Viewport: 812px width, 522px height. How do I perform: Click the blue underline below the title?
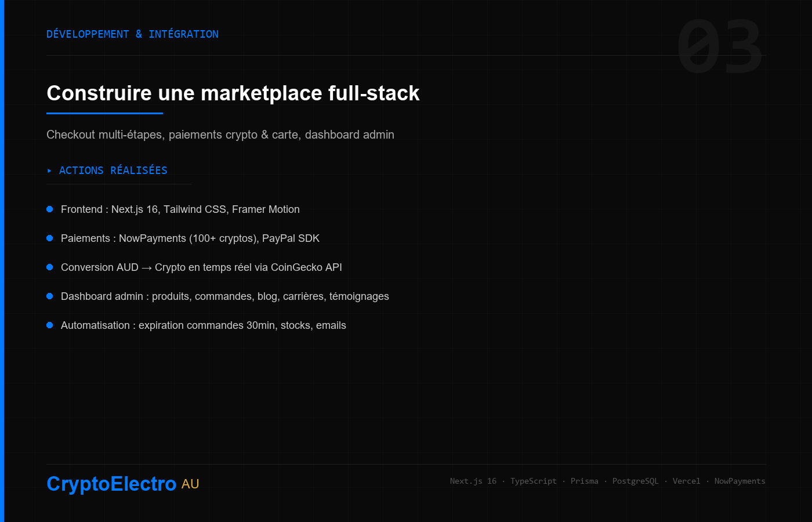104,113
